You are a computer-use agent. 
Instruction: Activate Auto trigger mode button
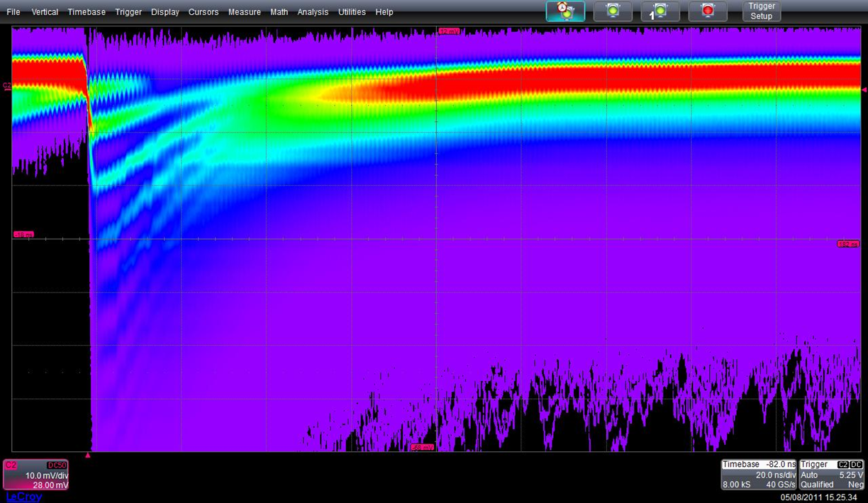(565, 11)
